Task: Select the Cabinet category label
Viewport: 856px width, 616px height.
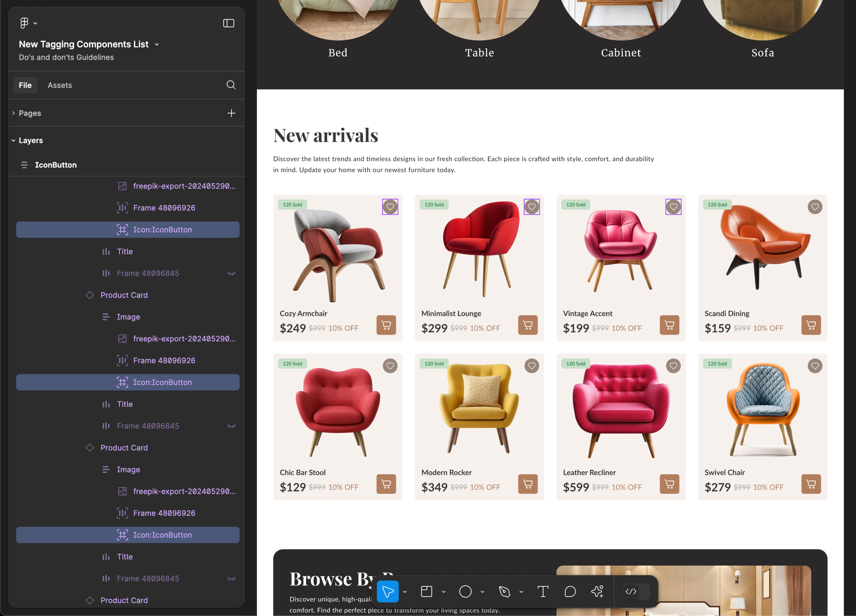Action: coord(621,53)
